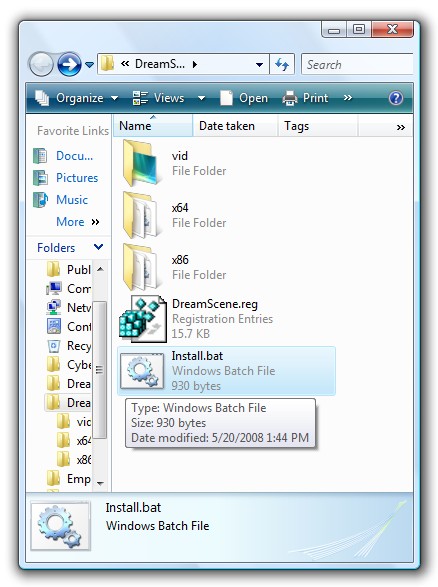Select Recycle Bin in folder tree

(x=69, y=346)
